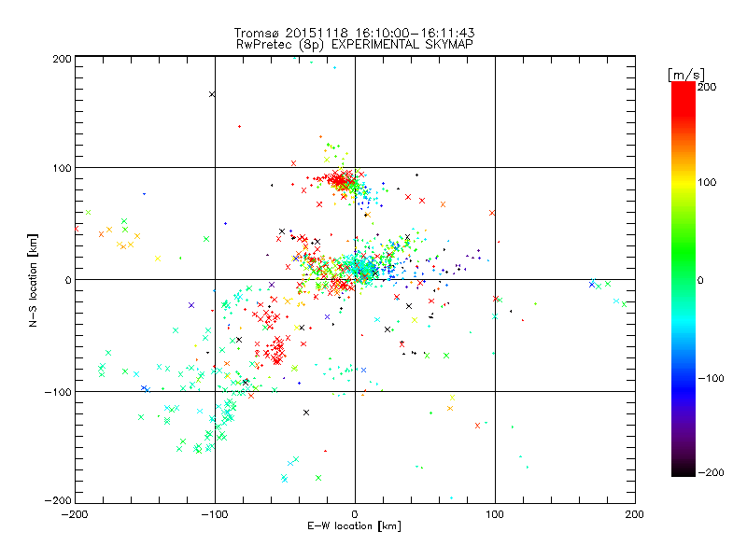Click the colorbar label '-100'

711,379
